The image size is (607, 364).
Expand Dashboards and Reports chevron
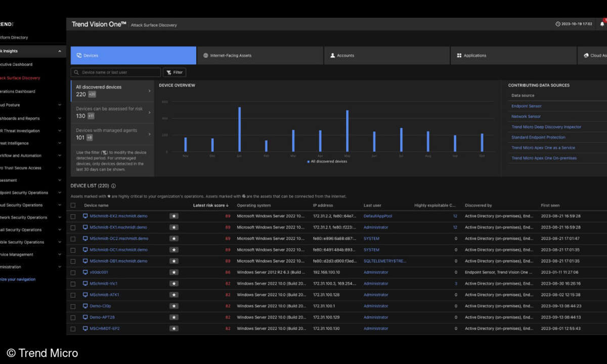(60, 118)
